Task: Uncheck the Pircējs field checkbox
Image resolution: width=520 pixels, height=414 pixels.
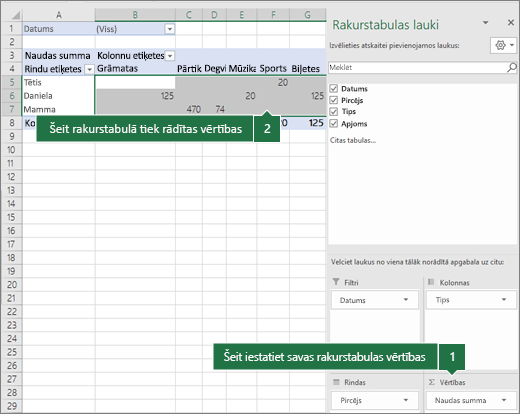Action: (334, 100)
